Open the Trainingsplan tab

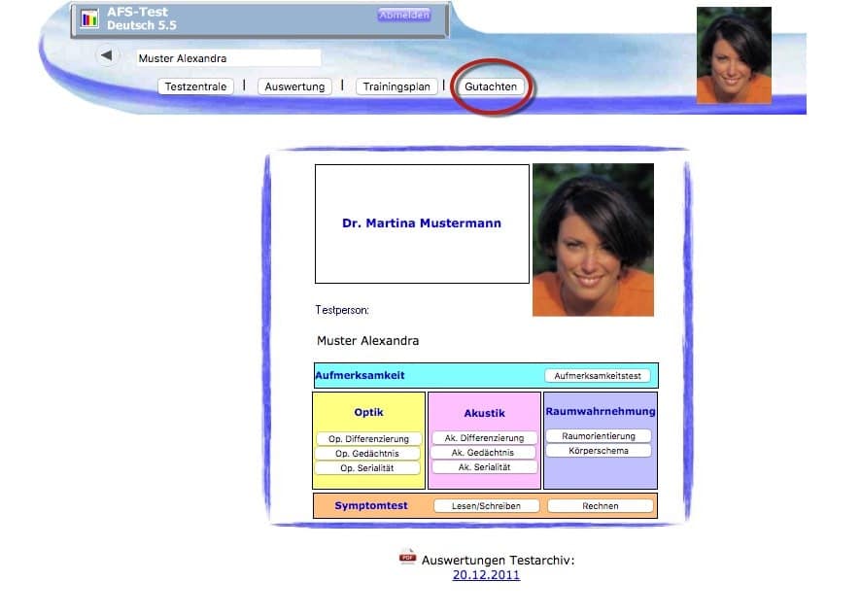[x=396, y=86]
